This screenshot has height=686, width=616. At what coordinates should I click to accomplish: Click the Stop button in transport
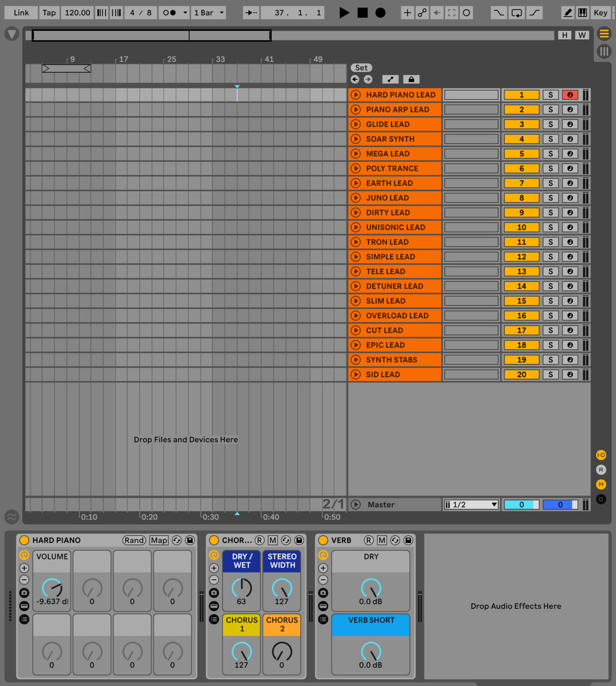pos(363,13)
